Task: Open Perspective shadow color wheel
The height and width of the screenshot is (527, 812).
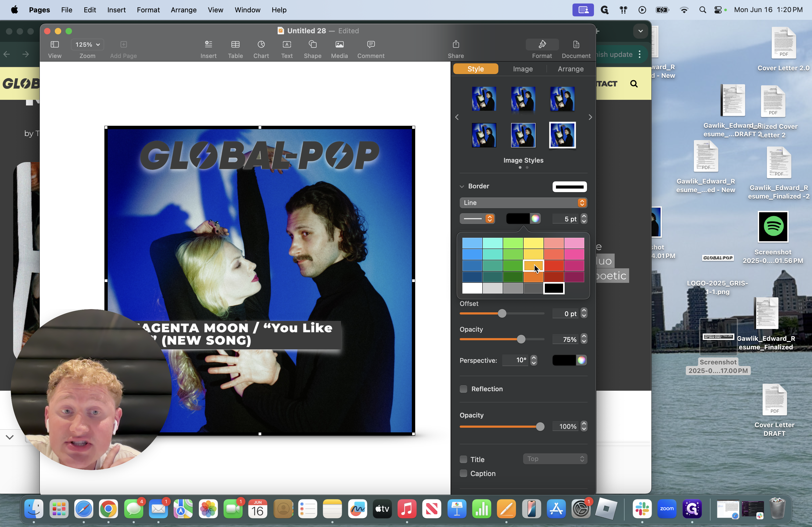Action: 581,360
